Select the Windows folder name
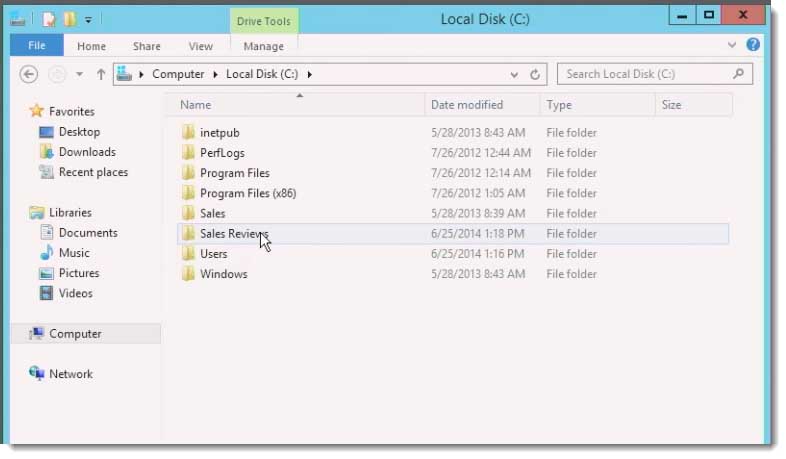 point(224,274)
